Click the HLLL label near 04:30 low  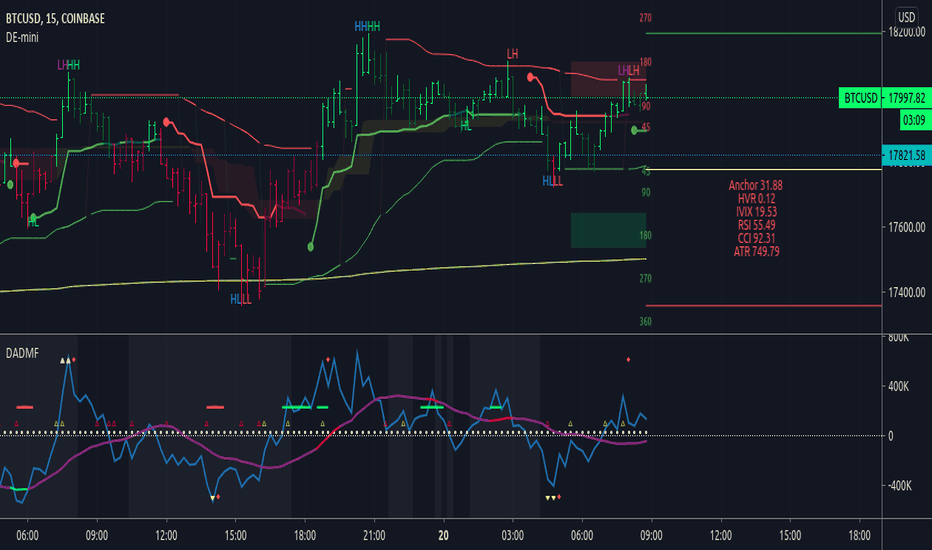(552, 181)
